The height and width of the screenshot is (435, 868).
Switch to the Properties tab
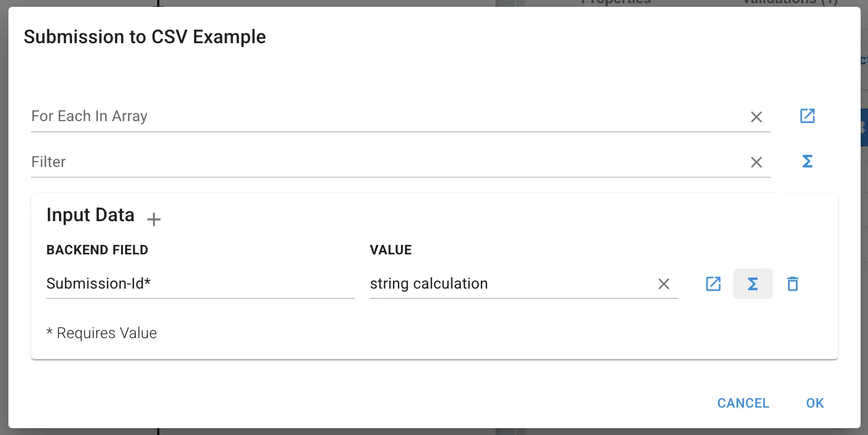615,3
